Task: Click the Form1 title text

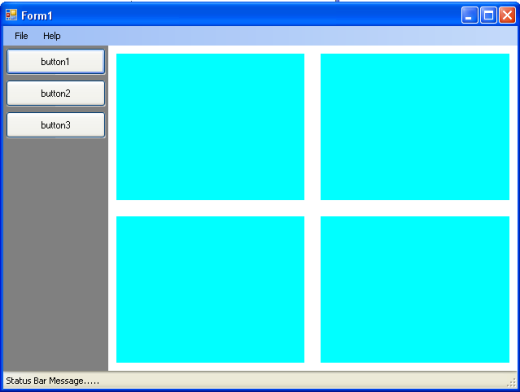Action: [x=37, y=16]
